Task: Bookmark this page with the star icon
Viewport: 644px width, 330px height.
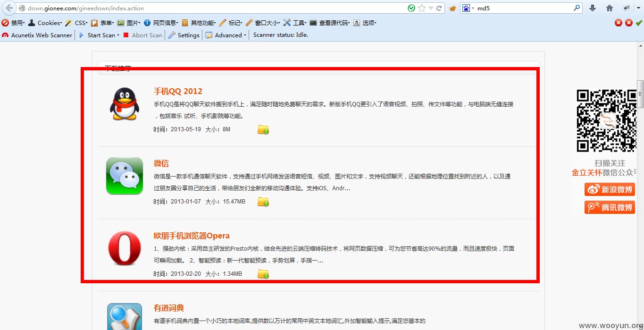Action: (x=422, y=8)
